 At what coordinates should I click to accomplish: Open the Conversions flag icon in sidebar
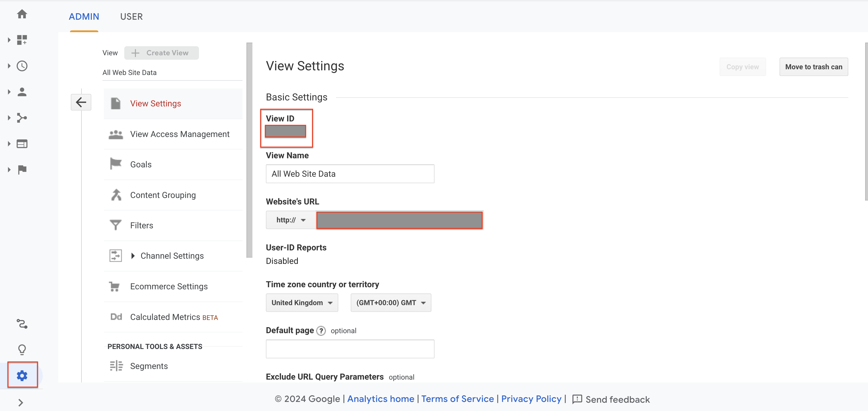point(22,170)
